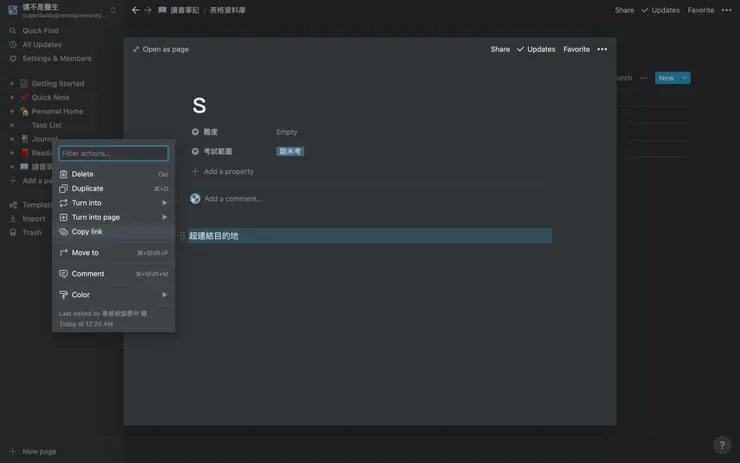Image resolution: width=740 pixels, height=463 pixels.
Task: Open the Turn into submenu arrow
Action: click(165, 203)
